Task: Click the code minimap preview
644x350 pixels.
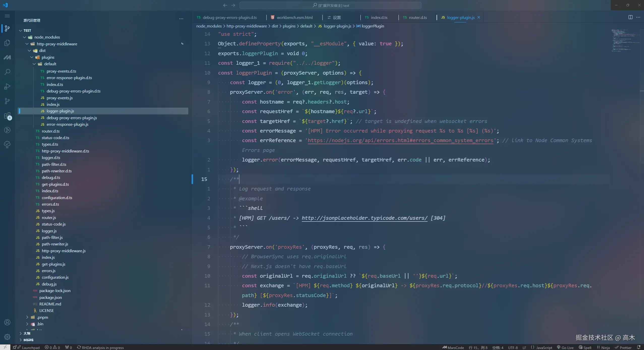Action: [x=624, y=40]
